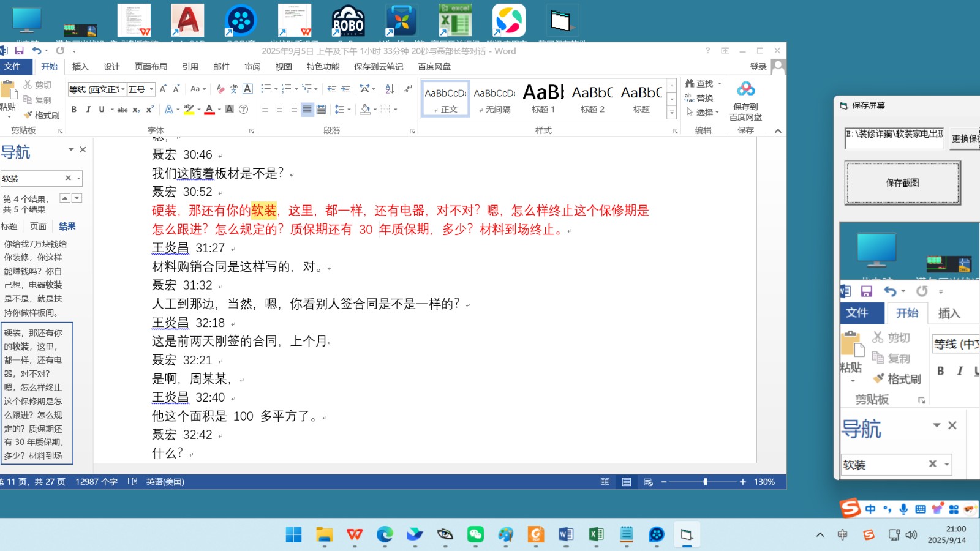Screen dimensions: 980x551
Task: Click the Increase Indent icon
Action: (x=345, y=89)
